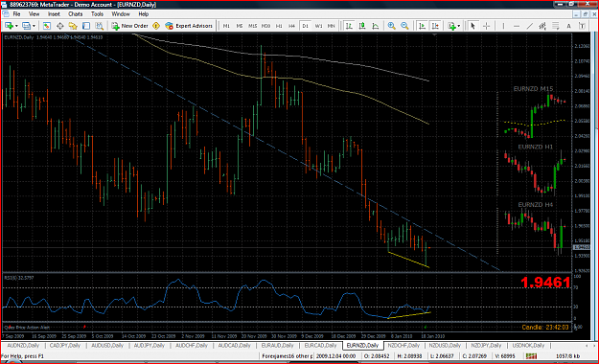Select the Horizontal Line tool
Image resolution: width=599 pixels, height=364 pixels.
pos(517,26)
